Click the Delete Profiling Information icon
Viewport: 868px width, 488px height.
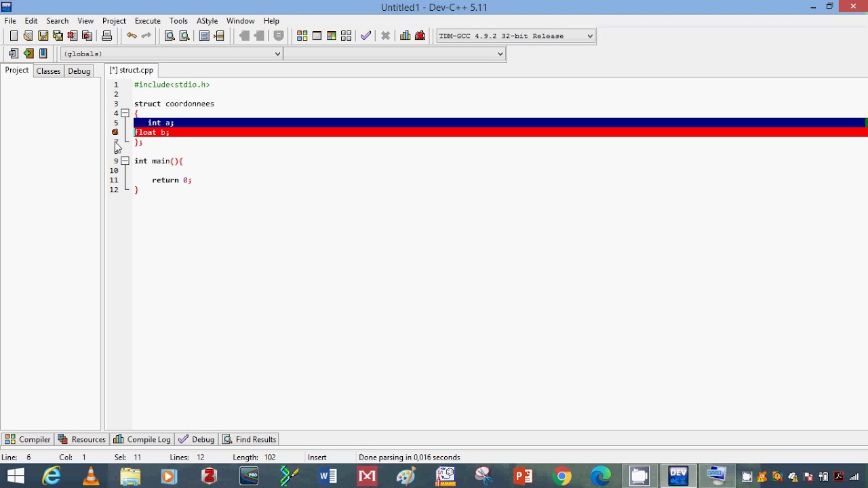(420, 36)
